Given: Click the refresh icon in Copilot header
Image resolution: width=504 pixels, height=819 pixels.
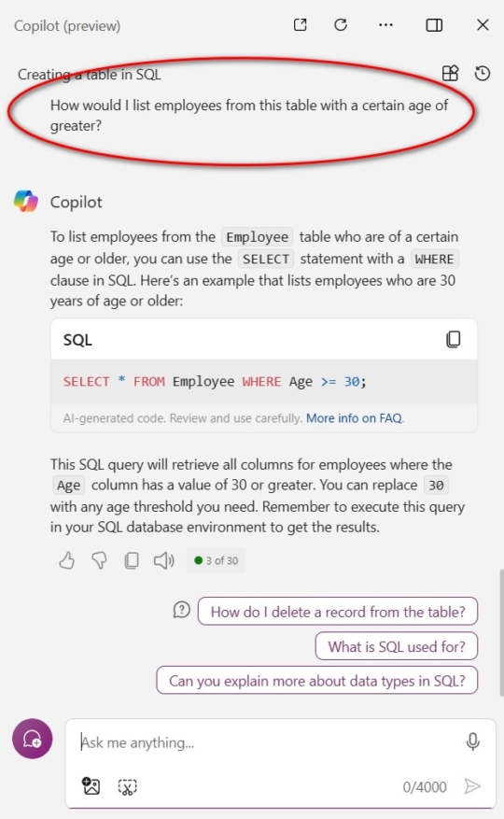Looking at the screenshot, I should [x=341, y=24].
